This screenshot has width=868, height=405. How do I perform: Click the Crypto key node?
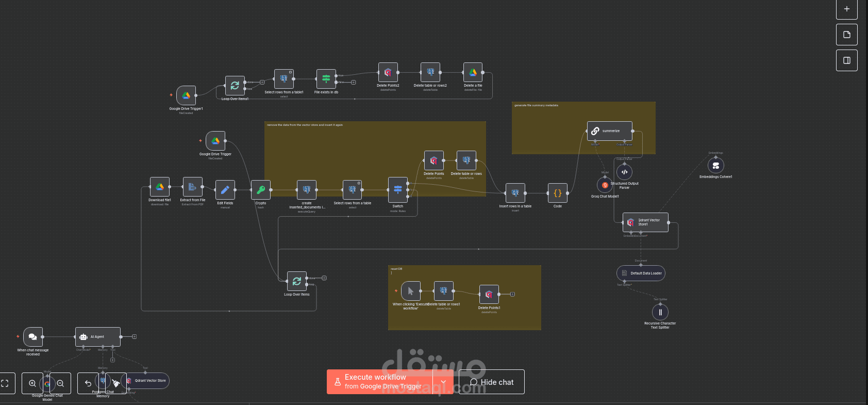coord(261,190)
